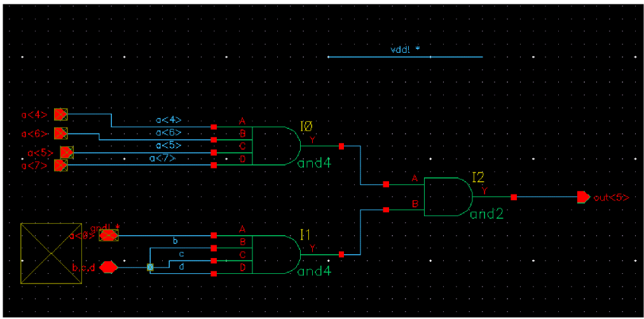Click the yellow I1 instance name
The image size is (644, 319).
point(306,235)
